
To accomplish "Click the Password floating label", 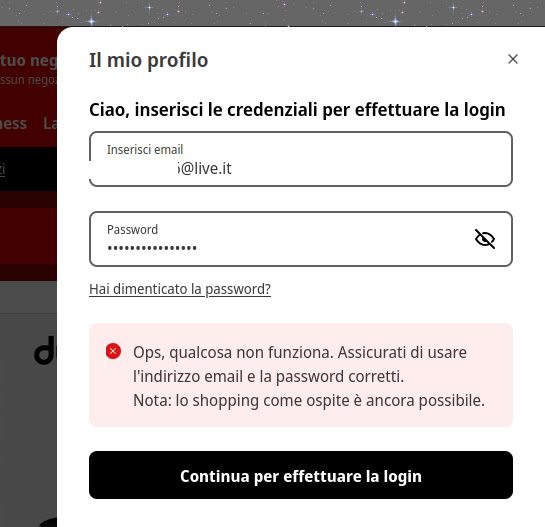I will (x=132, y=230).
